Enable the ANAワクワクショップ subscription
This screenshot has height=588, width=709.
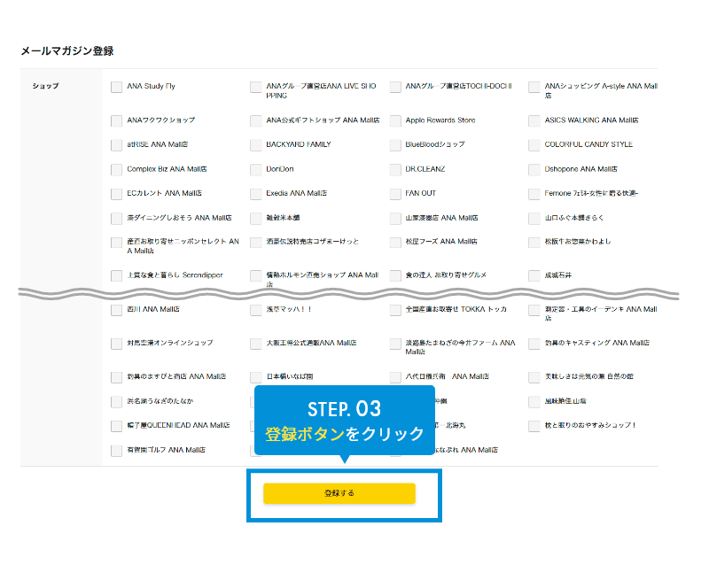(x=116, y=120)
